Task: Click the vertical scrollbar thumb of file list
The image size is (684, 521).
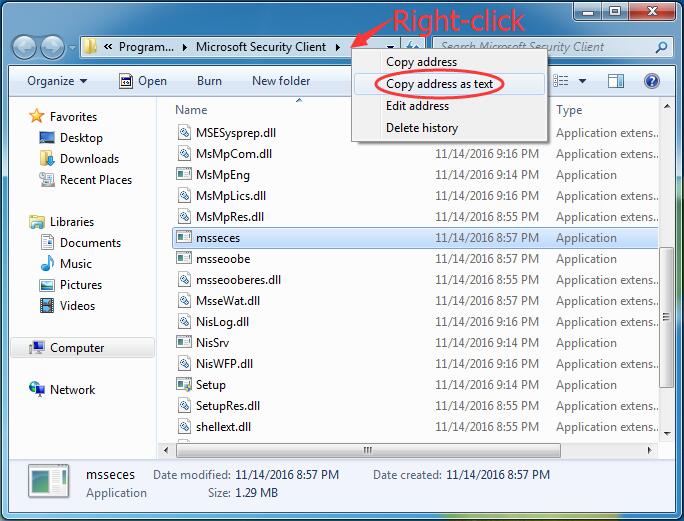Action: tap(666, 317)
